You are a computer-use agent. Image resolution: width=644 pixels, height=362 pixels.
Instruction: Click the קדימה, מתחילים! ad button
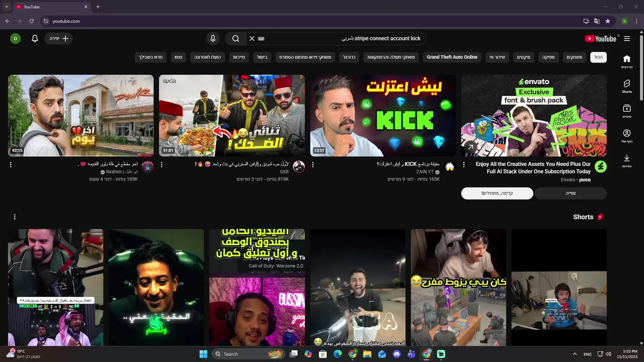(x=497, y=193)
